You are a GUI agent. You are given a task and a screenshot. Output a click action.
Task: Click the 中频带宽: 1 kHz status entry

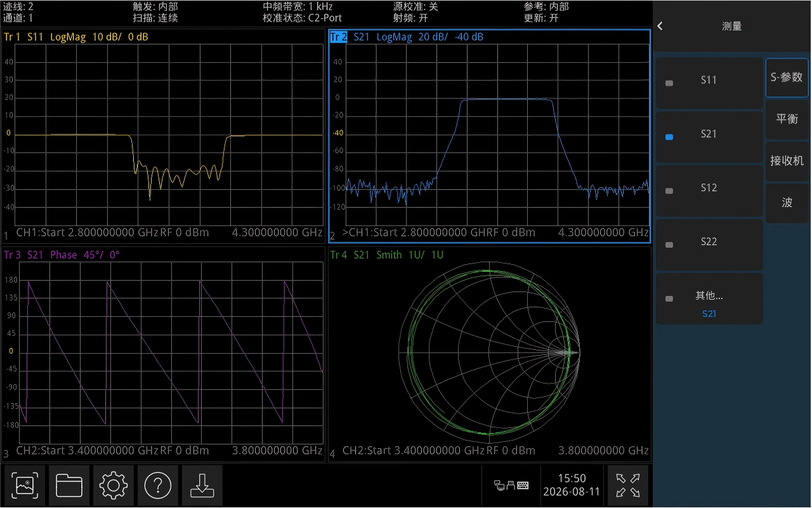(x=298, y=6)
